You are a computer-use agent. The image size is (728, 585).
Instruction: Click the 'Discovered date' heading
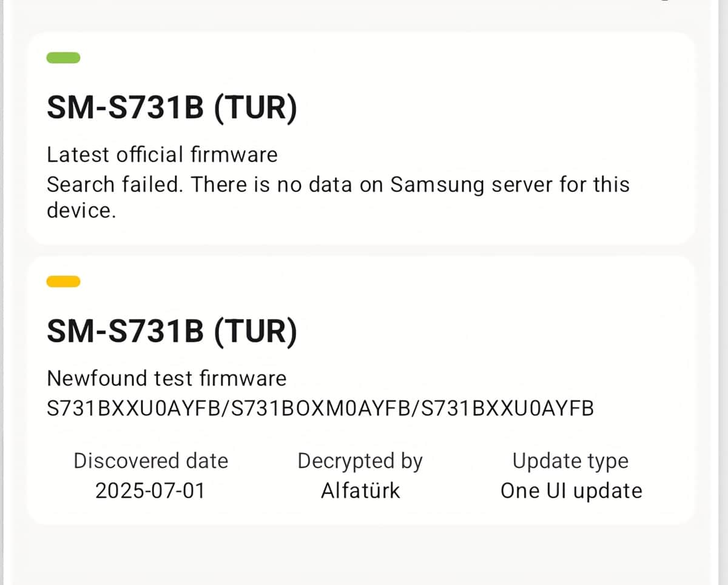click(x=150, y=461)
